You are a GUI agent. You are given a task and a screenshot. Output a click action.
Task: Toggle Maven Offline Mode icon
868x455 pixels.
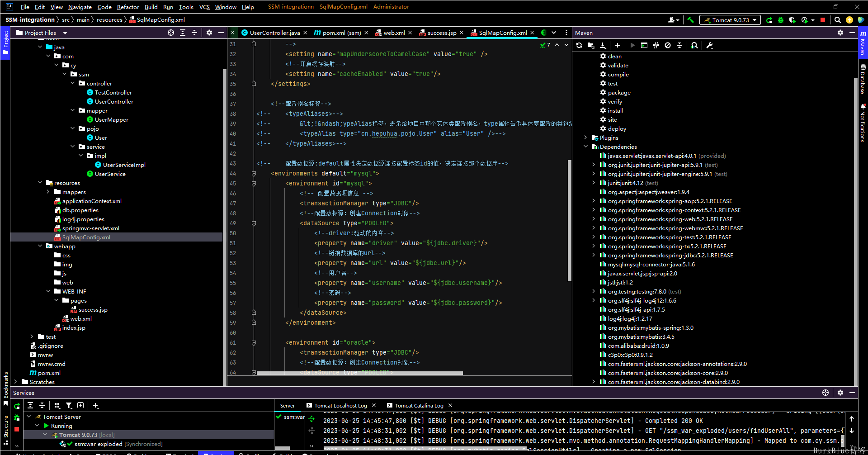coord(656,45)
